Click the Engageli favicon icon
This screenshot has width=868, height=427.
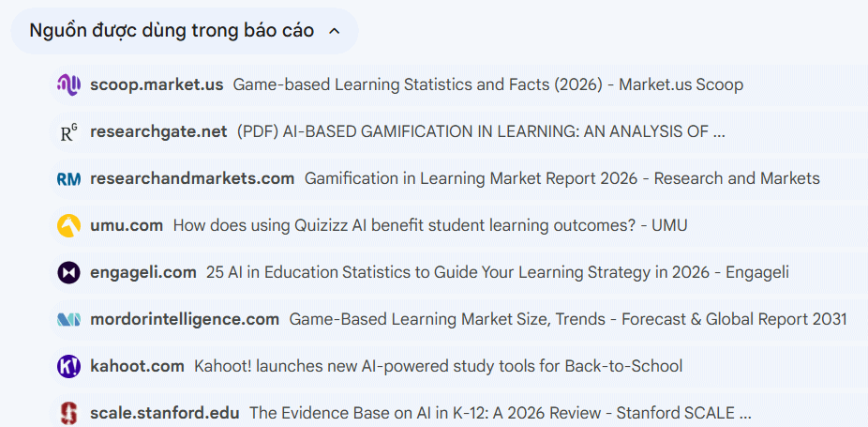pos(68,272)
